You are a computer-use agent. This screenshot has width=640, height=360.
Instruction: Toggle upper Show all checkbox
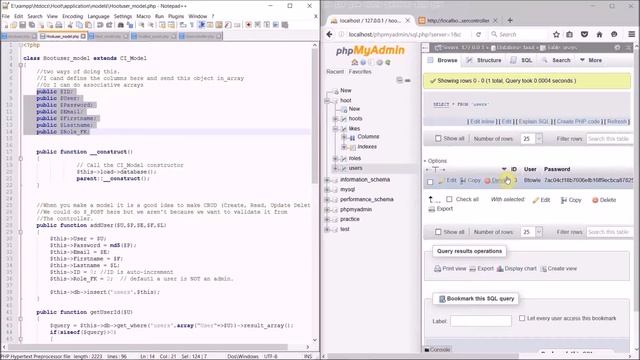pyautogui.click(x=438, y=139)
